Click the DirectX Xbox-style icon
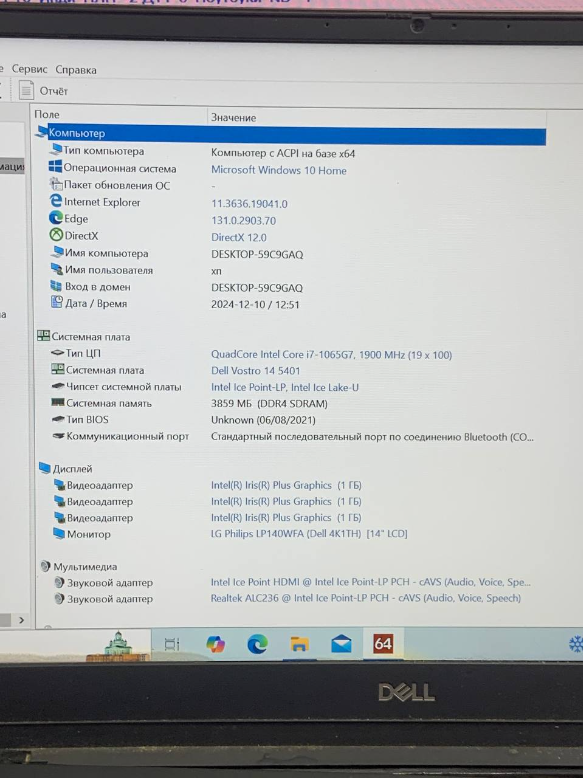The height and width of the screenshot is (778, 583). [56, 235]
